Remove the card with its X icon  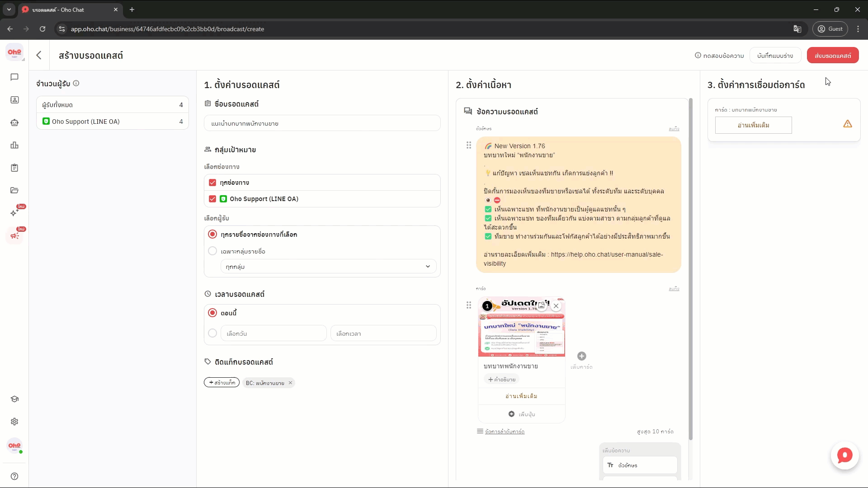(x=556, y=306)
